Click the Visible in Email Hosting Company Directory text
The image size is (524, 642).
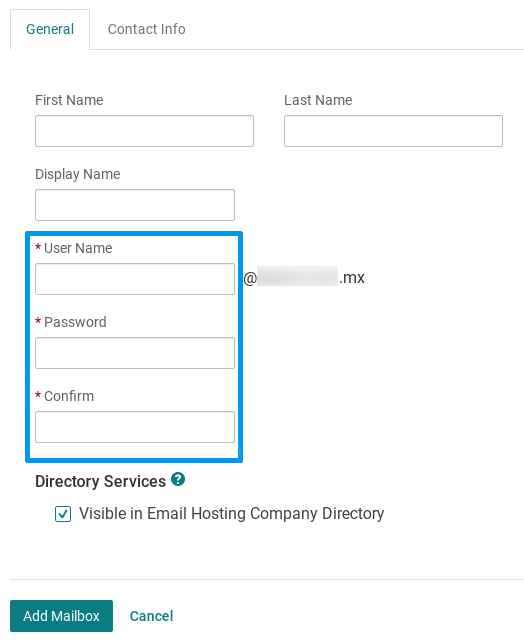pos(232,514)
